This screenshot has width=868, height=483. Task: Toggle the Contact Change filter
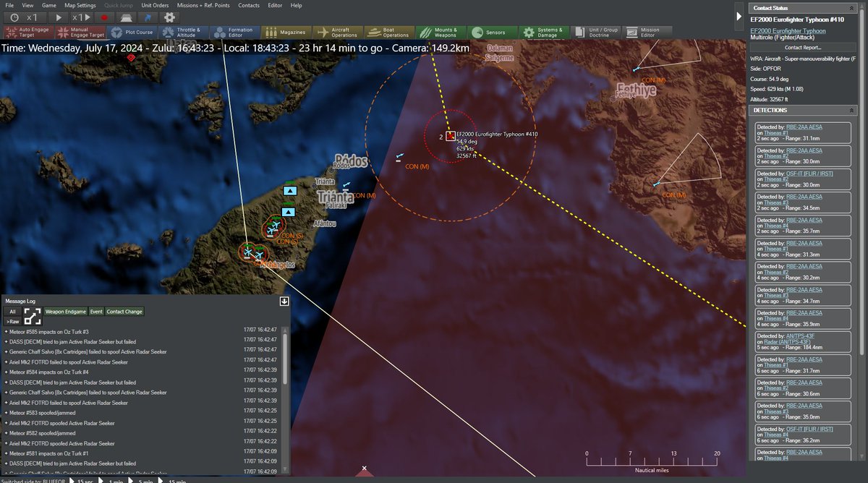[x=124, y=312]
